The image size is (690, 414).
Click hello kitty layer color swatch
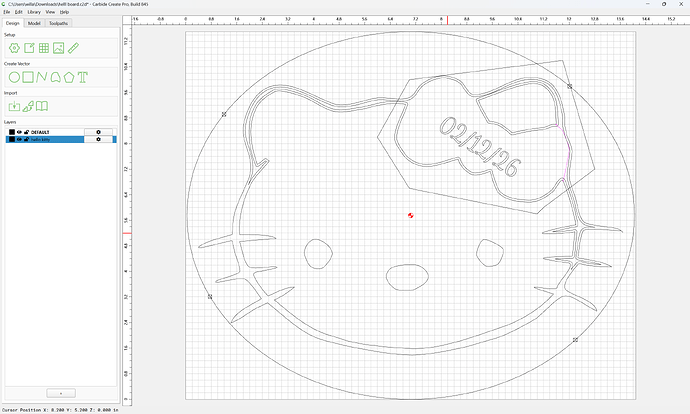(x=12, y=139)
